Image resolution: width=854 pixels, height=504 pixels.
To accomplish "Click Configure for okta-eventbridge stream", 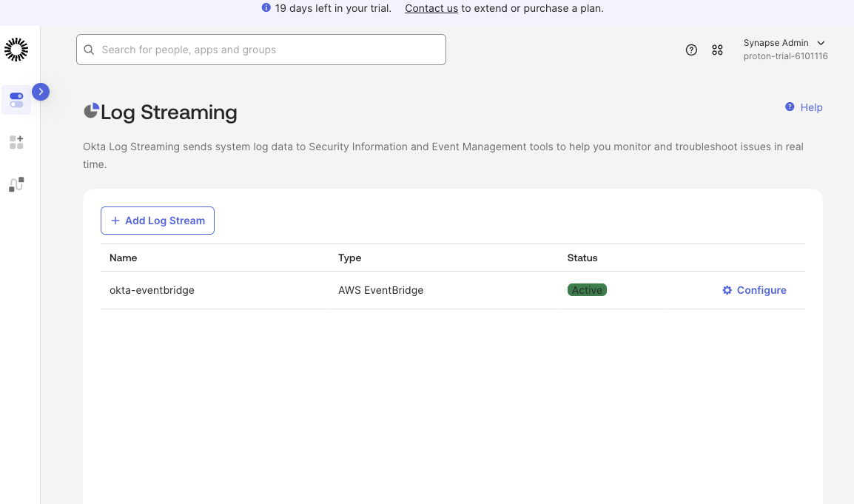I will coord(761,290).
